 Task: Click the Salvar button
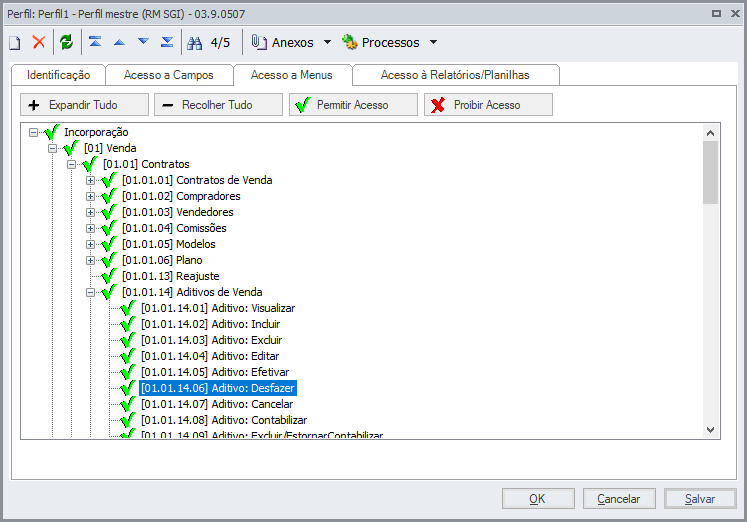pos(700,499)
